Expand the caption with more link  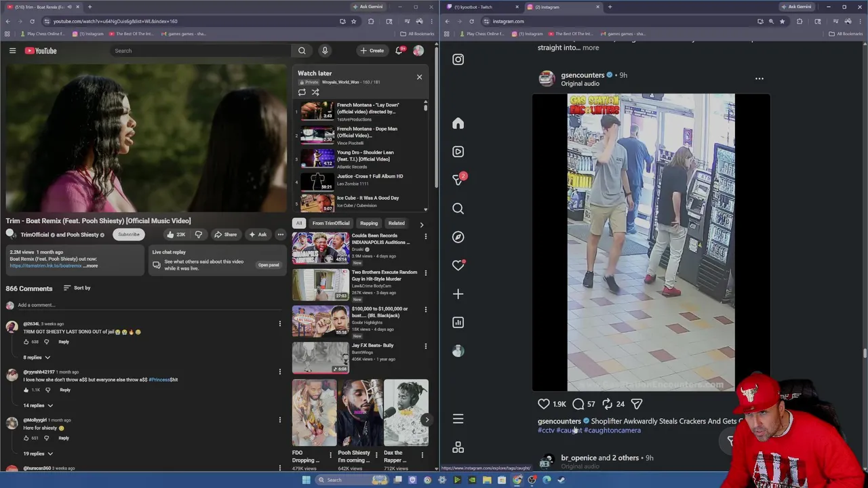(591, 48)
